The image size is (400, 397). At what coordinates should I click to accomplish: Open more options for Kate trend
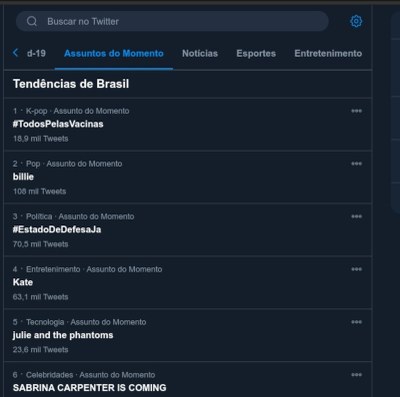click(x=356, y=269)
